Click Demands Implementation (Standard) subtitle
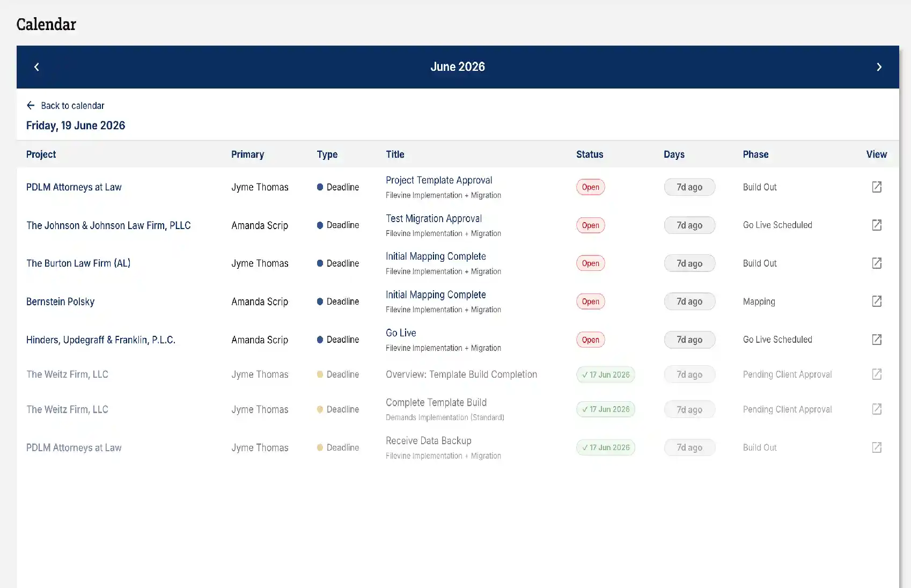Viewport: 911px width, 588px height. coord(445,417)
